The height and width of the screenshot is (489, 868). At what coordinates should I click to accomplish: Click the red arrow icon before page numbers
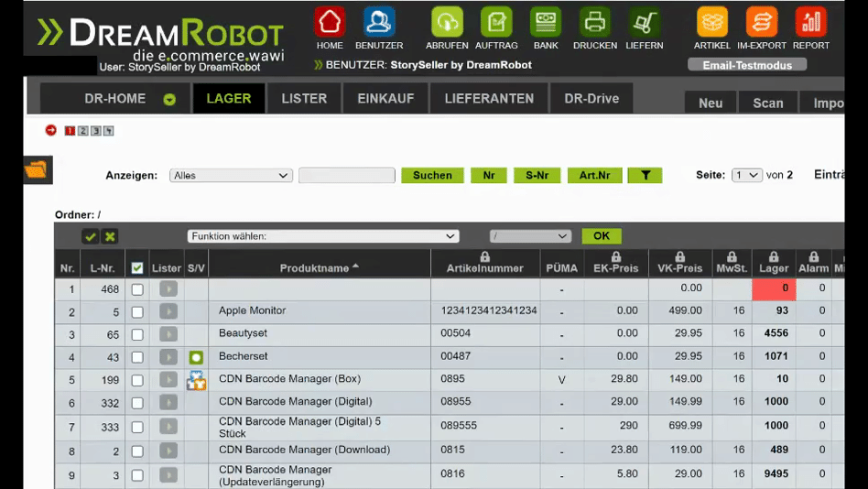pyautogui.click(x=51, y=130)
